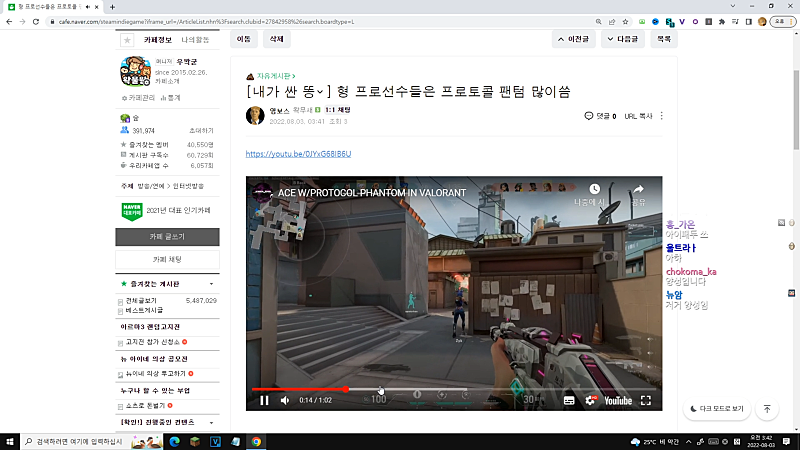
Task: Open weather widget 25°C in taskbar
Action: pos(655,441)
